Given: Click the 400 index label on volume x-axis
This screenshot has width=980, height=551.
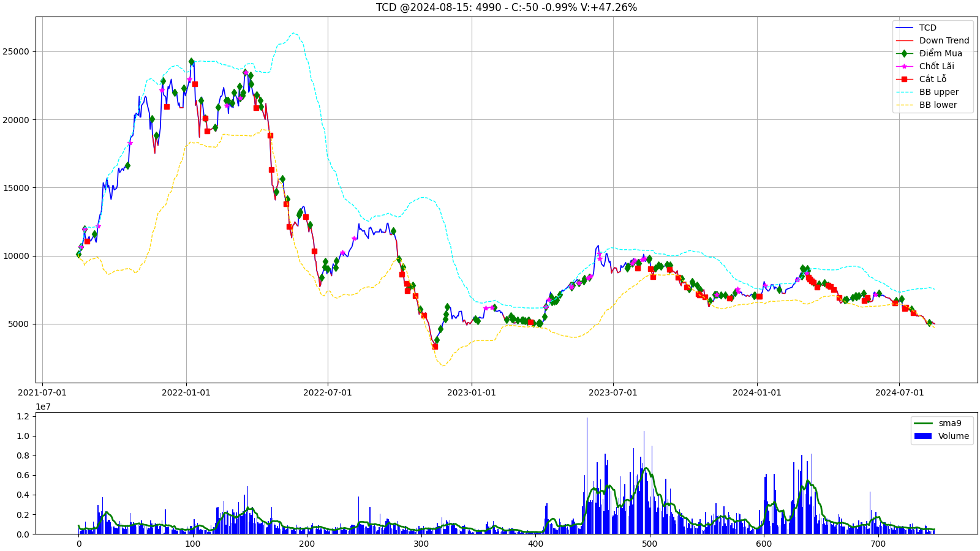Looking at the screenshot, I should (535, 544).
